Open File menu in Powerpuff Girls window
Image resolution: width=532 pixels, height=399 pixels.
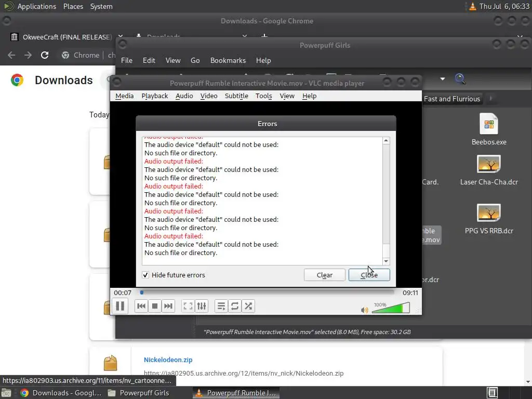tap(127, 60)
